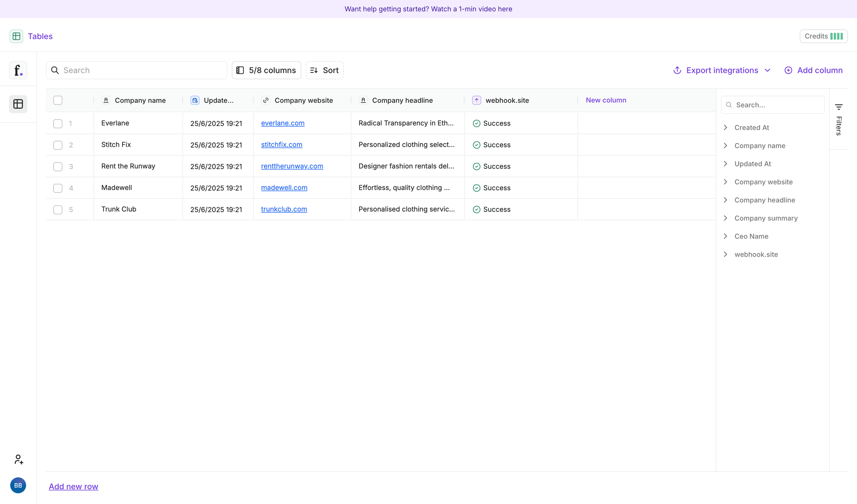The height and width of the screenshot is (504, 857).
Task: Click Rent the Runway Success check icon
Action: point(476,166)
